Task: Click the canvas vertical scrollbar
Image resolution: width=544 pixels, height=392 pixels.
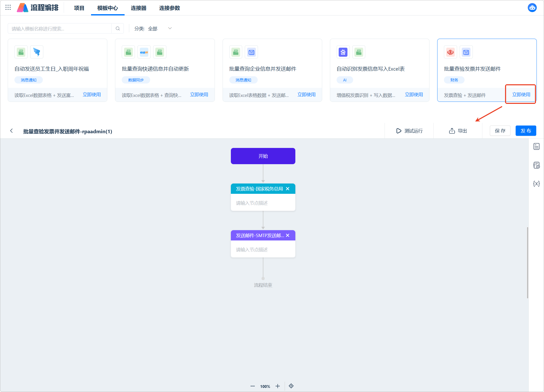Action: [x=527, y=262]
